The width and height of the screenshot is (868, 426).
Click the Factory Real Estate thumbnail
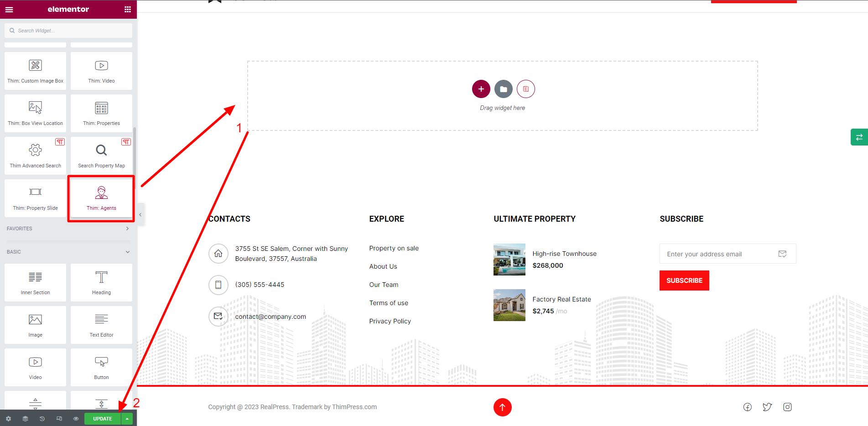[509, 305]
